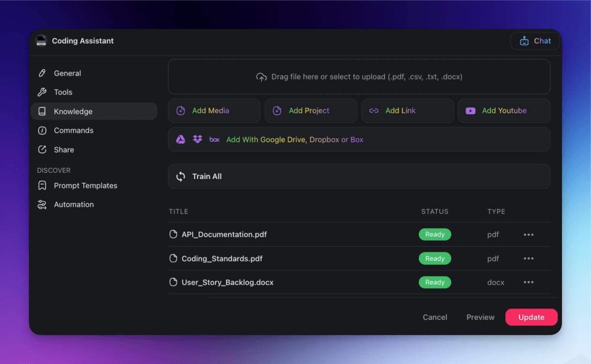This screenshot has height=364, width=591.
Task: Click the Knowledge book icon
Action: pyautogui.click(x=43, y=111)
